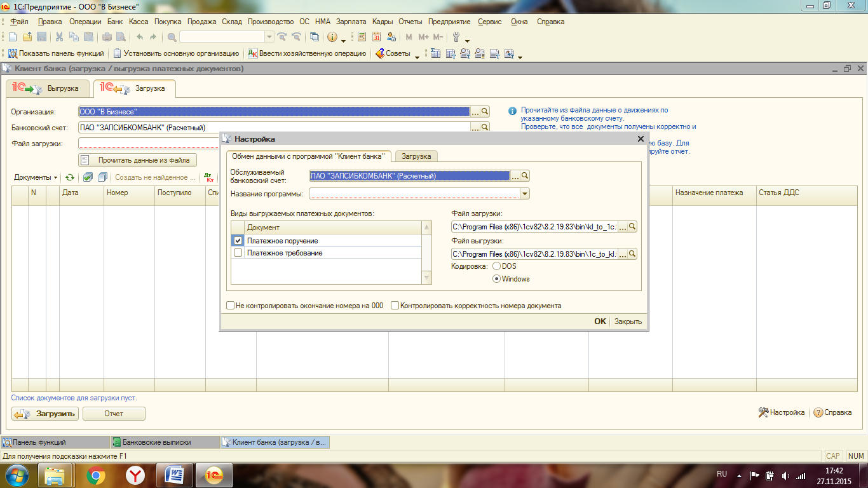Click magnifier next to Организация field
Viewport: 868px width, 488px height.
tap(485, 111)
